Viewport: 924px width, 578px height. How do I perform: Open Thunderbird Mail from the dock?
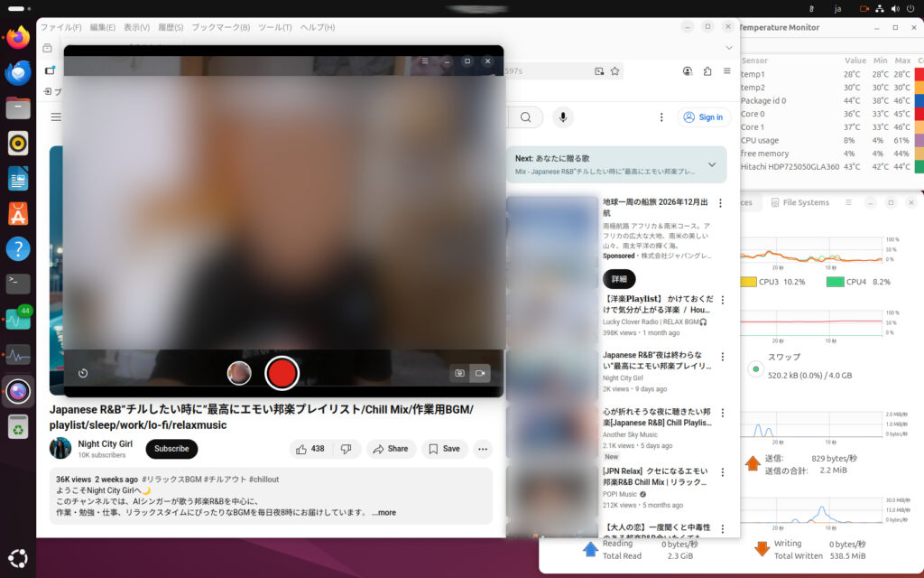18,73
